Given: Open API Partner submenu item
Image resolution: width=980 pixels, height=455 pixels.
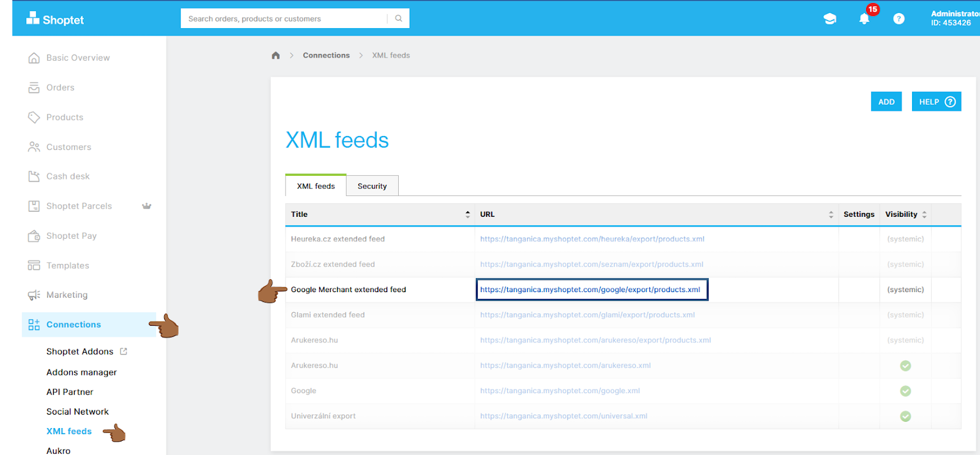Looking at the screenshot, I should [70, 392].
